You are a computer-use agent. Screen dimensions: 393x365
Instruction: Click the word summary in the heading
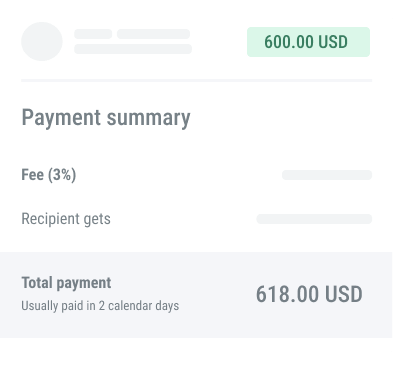pos(148,118)
